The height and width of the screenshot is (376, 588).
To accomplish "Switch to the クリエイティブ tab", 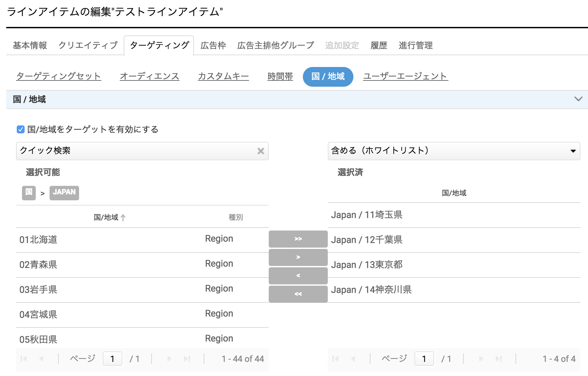I will click(88, 45).
